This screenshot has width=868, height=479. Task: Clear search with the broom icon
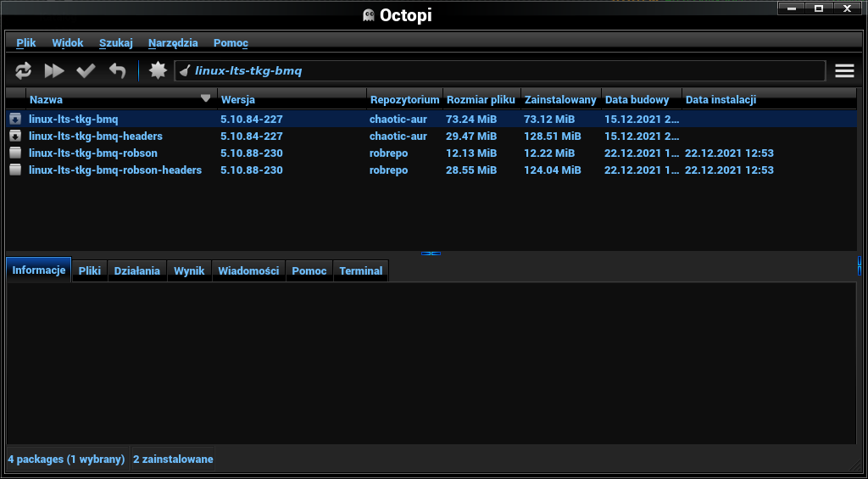(x=185, y=71)
